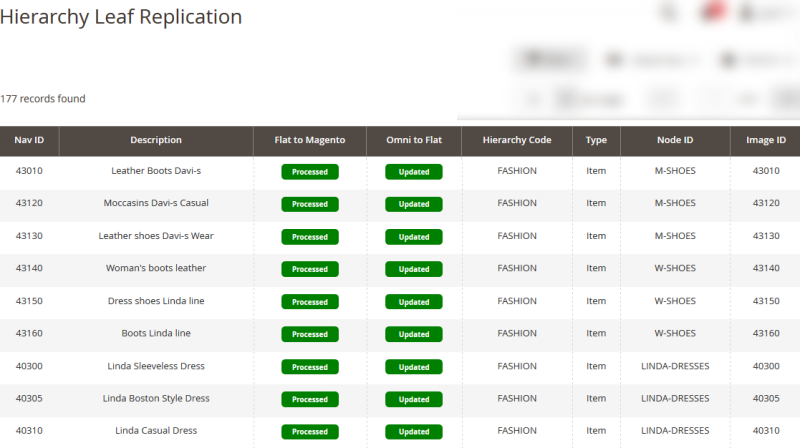The height and width of the screenshot is (448, 800).
Task: Click the Updated badge for Moccasins Davi-s Casual
Action: 414,204
